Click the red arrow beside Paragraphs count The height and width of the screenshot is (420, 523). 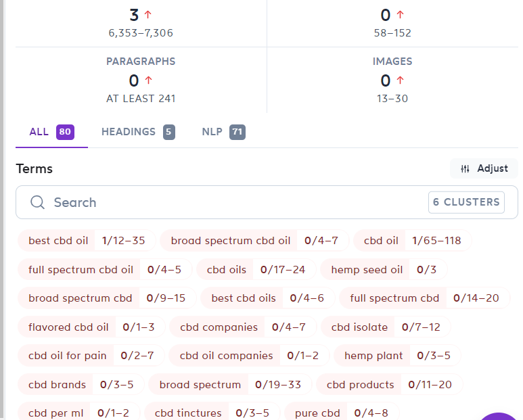pos(148,80)
